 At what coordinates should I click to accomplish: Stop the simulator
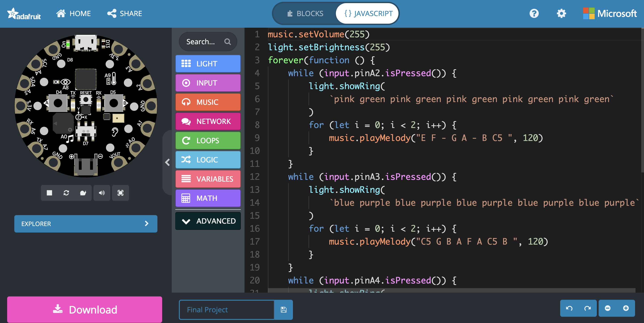point(49,193)
